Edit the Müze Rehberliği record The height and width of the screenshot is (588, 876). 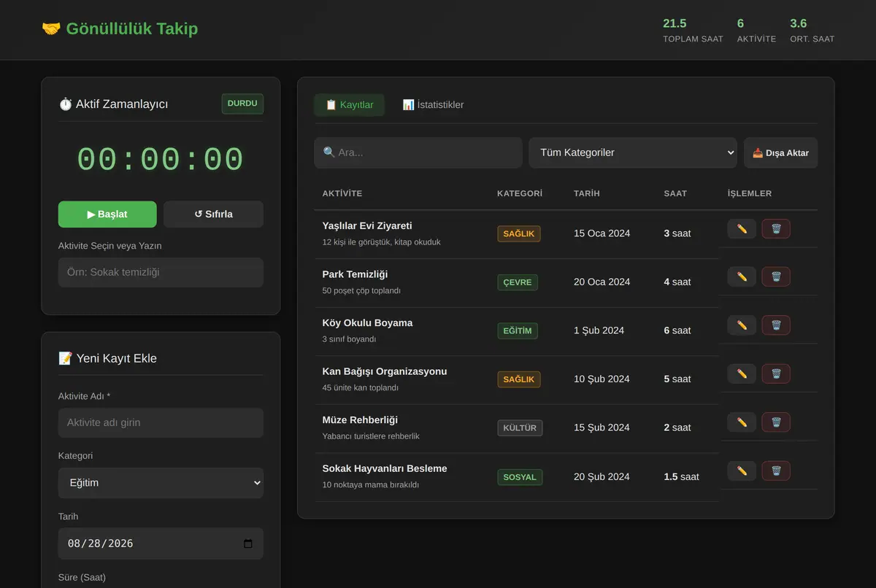click(742, 422)
